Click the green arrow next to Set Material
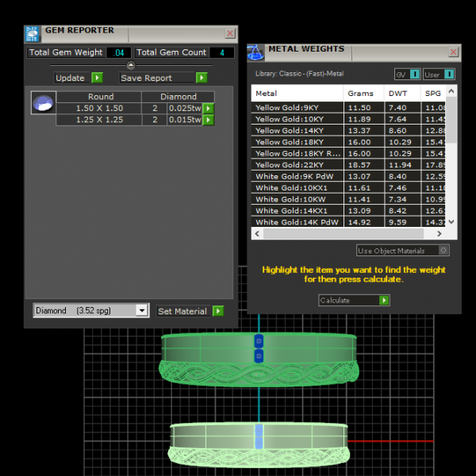 pos(218,311)
